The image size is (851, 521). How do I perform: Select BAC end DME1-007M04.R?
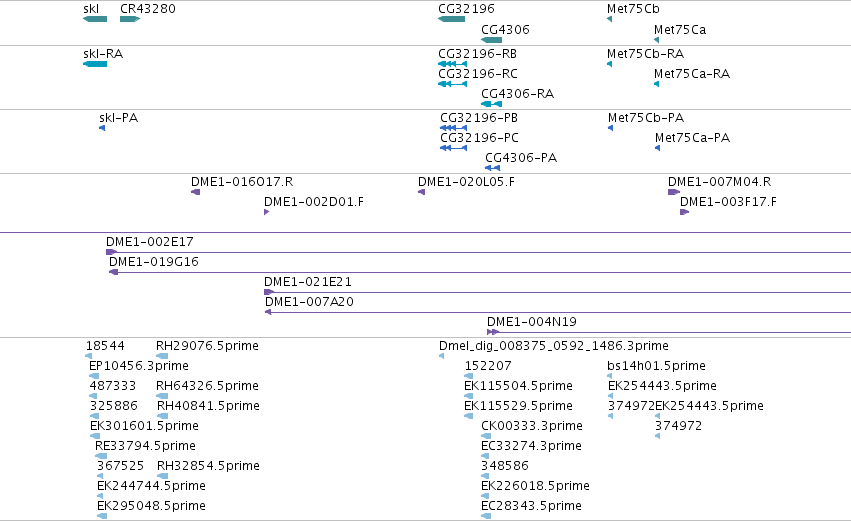tap(674, 192)
